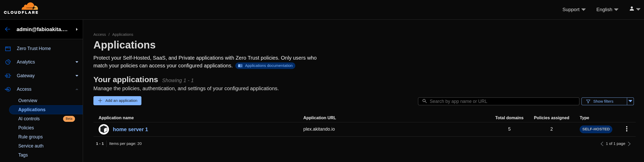Open the arrow dropdown beside Show filters

(630, 101)
